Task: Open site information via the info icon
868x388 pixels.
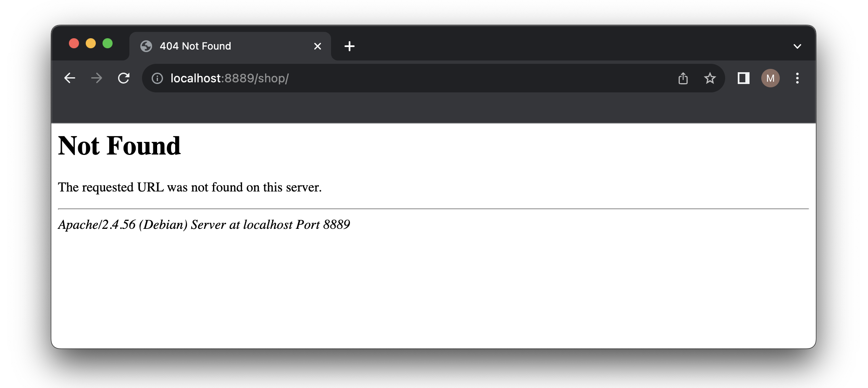Action: [157, 78]
